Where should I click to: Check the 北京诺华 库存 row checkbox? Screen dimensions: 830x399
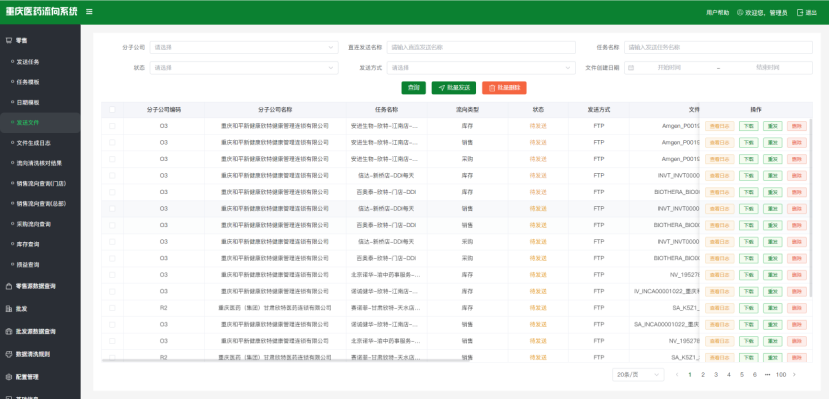[x=112, y=275]
